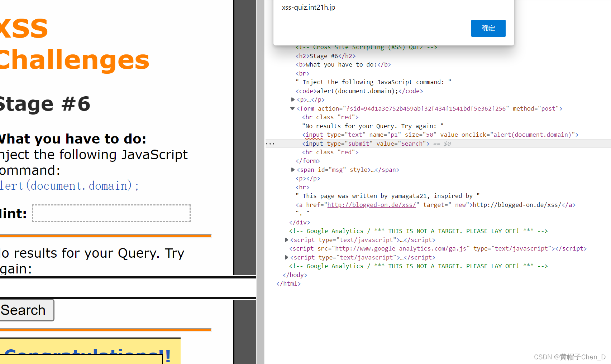Collapse the <form action> node
Viewport: 611px width, 364px height.
pyautogui.click(x=292, y=108)
